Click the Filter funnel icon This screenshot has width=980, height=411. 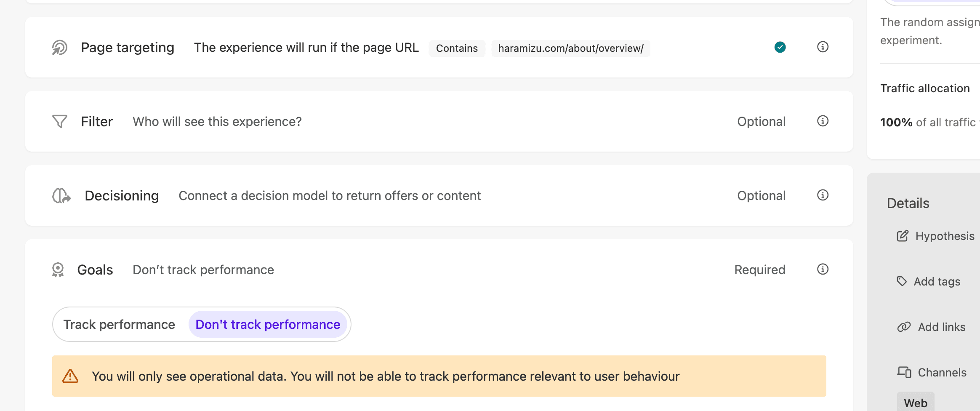59,121
